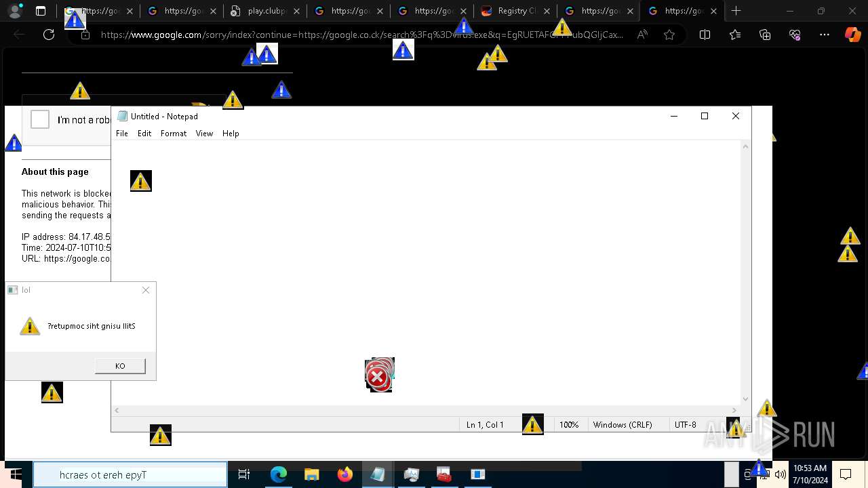Open Notepad View menu
Image resolution: width=868 pixels, height=488 pixels.
pyautogui.click(x=204, y=134)
